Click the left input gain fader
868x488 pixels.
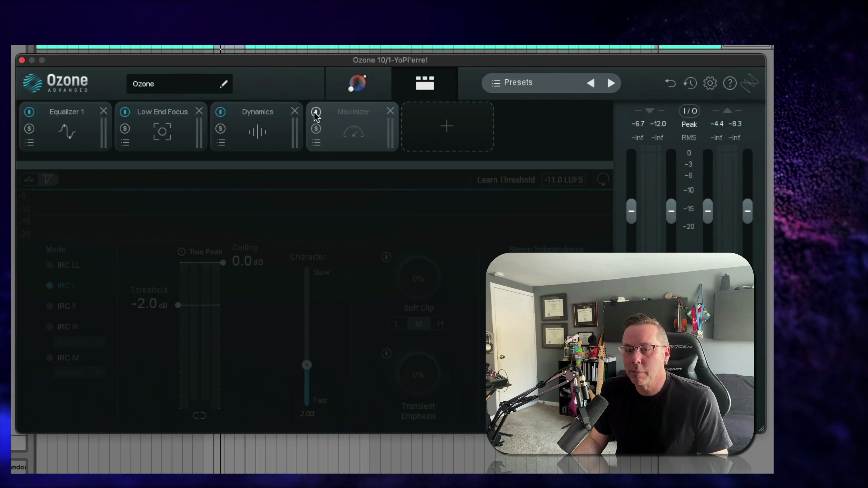(x=632, y=211)
